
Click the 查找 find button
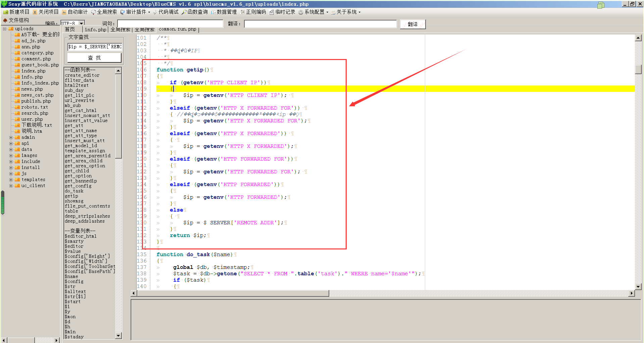(x=94, y=58)
